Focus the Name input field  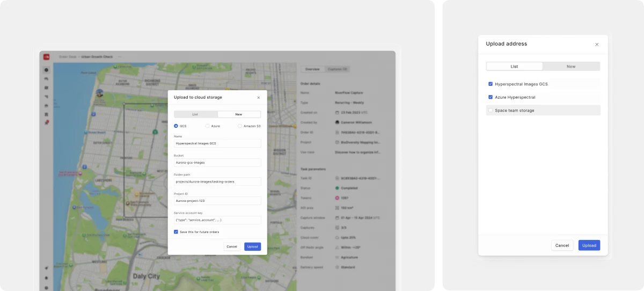217,143
